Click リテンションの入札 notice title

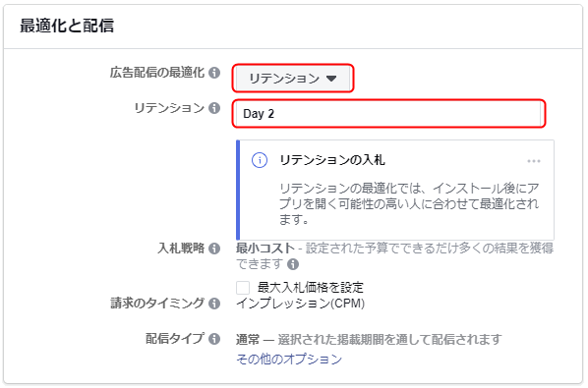pos(332,160)
